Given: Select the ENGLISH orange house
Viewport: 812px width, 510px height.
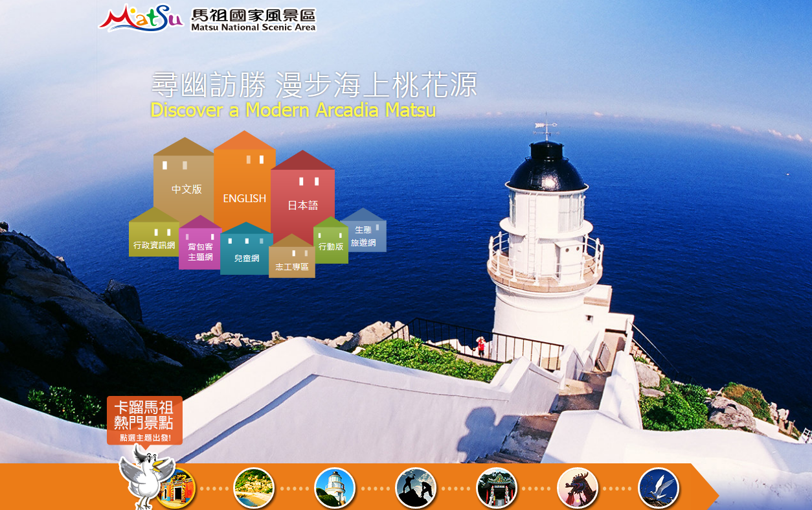Looking at the screenshot, I should tap(244, 198).
